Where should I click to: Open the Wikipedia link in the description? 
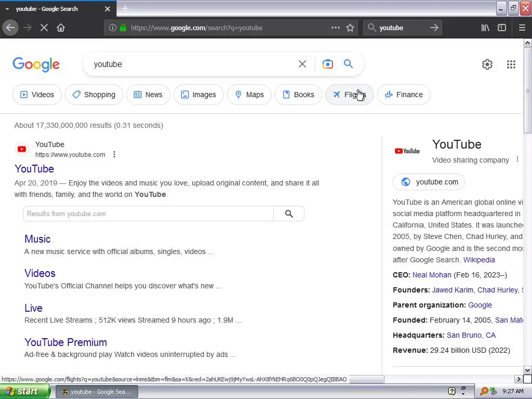(x=479, y=260)
